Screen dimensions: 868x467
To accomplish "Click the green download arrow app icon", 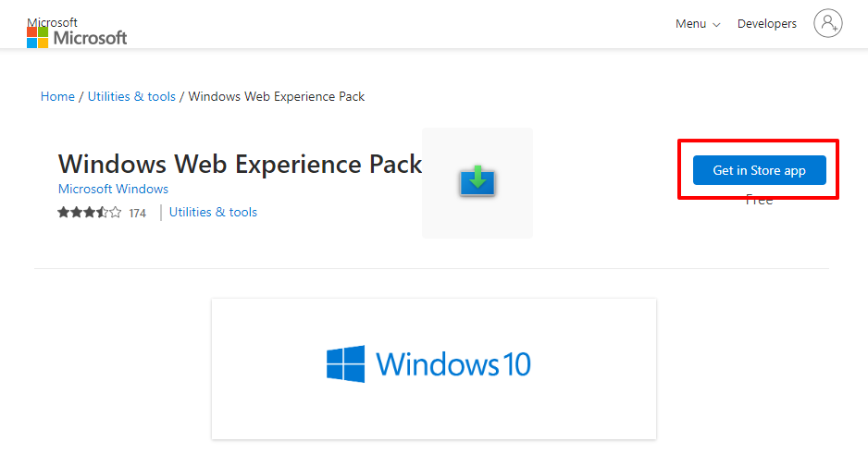I will pos(477,180).
